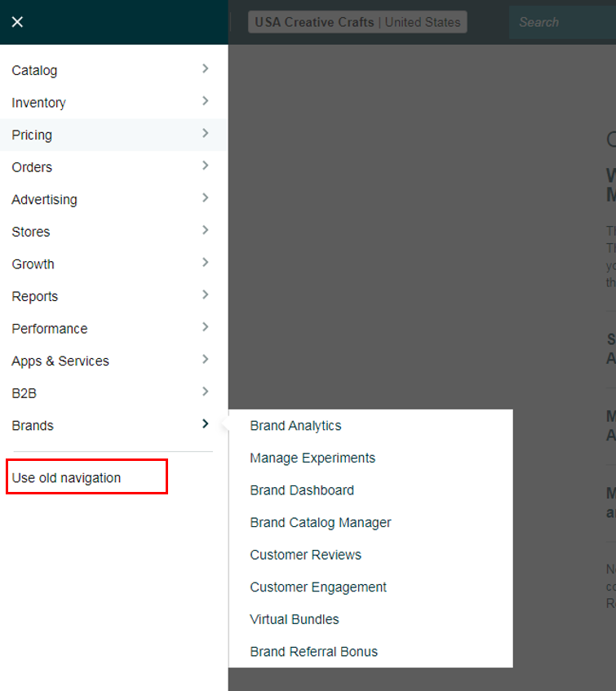Click USA Creative Crafts store selector
Viewport: 616px width, 691px height.
pos(357,22)
